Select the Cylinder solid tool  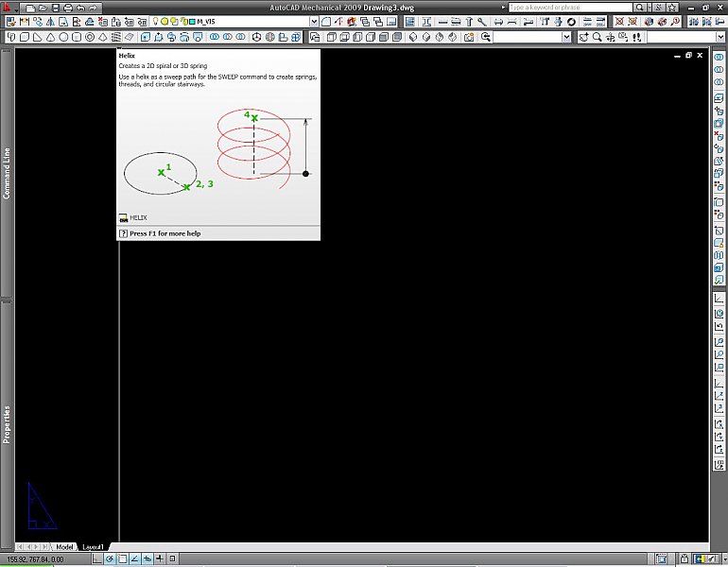77,37
